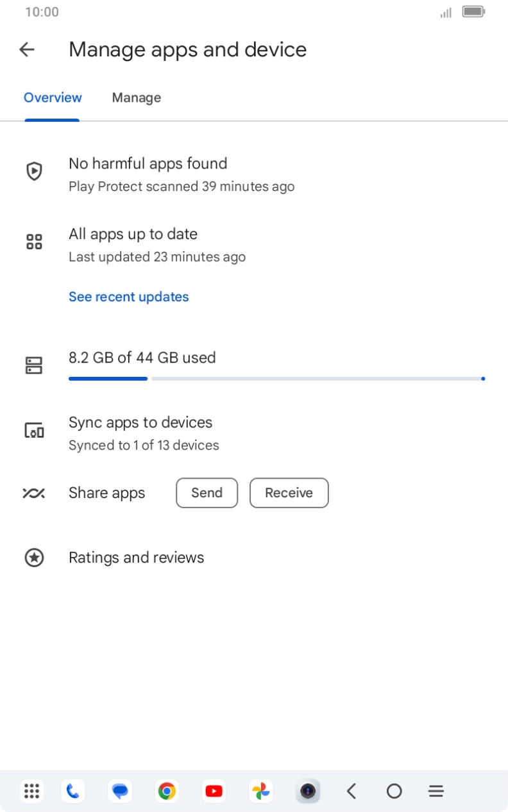The width and height of the screenshot is (508, 812).
Task: Open Ratings and reviews
Action: pos(136,558)
